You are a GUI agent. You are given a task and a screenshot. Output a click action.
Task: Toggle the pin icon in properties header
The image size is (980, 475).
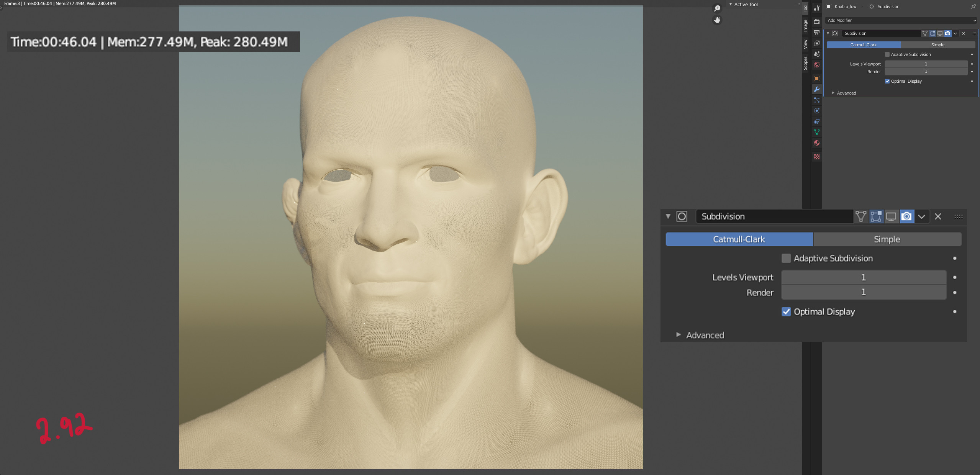click(973, 7)
